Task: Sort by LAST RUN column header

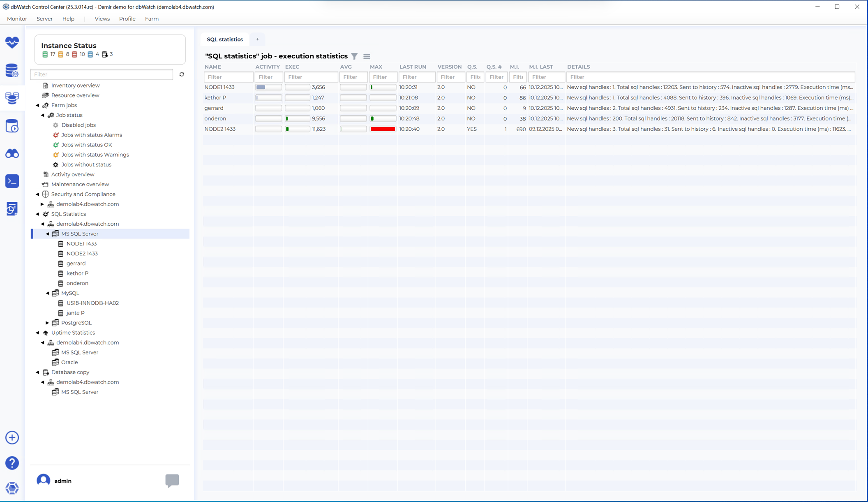Action: coord(412,67)
